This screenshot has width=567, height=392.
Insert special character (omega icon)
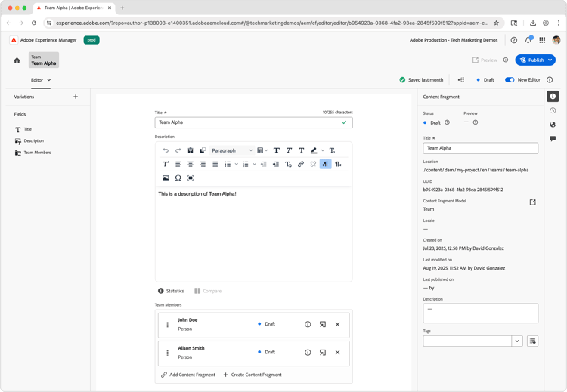click(x=178, y=177)
